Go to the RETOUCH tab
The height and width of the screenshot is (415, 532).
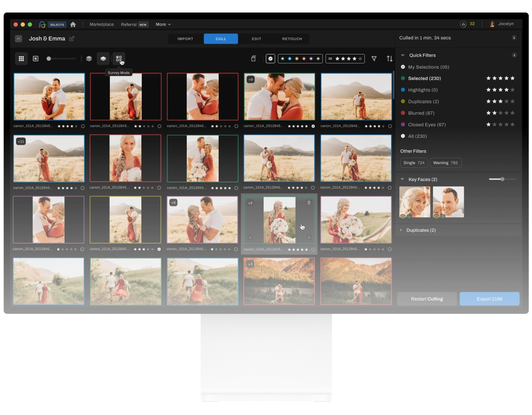pyautogui.click(x=292, y=39)
